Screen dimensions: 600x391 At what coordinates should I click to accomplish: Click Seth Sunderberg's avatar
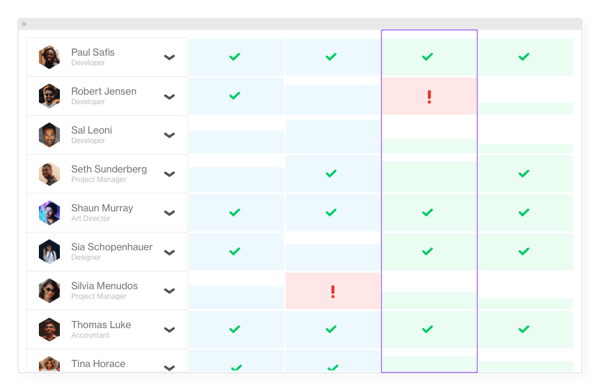pyautogui.click(x=49, y=174)
